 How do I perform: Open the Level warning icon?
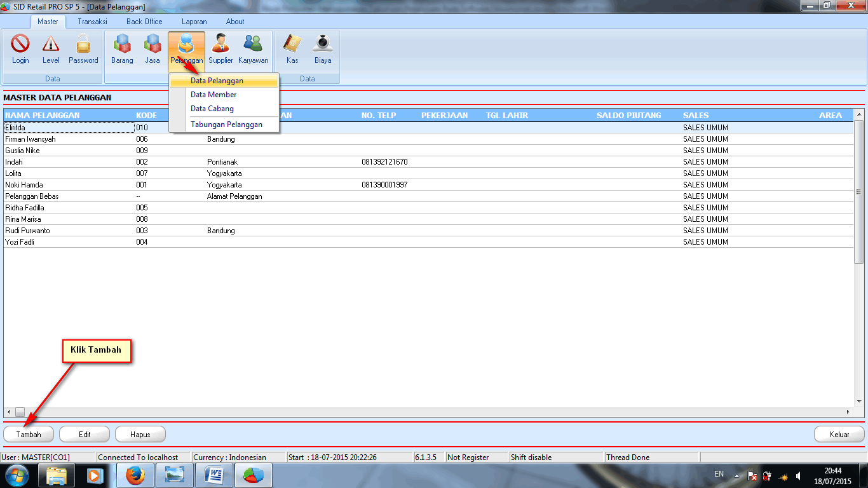(x=51, y=50)
